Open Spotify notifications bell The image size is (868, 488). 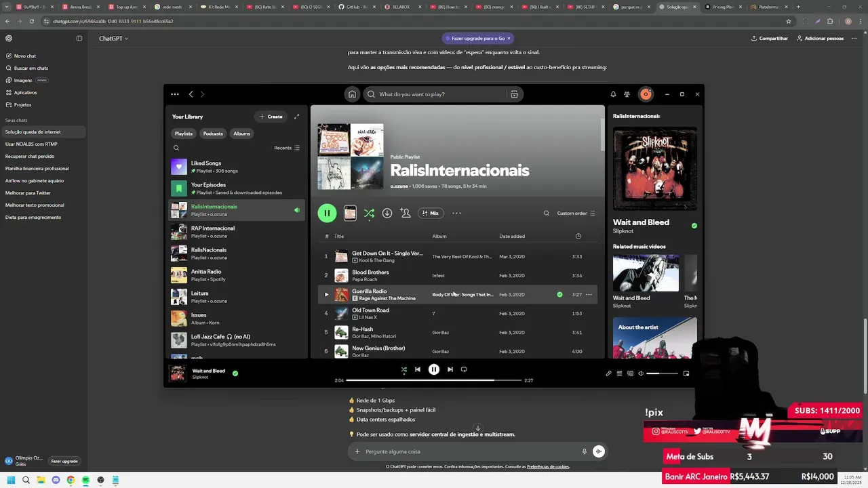point(613,94)
